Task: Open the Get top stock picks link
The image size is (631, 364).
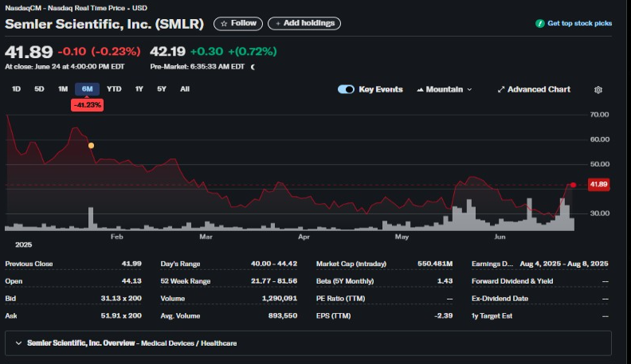Action: pos(579,23)
